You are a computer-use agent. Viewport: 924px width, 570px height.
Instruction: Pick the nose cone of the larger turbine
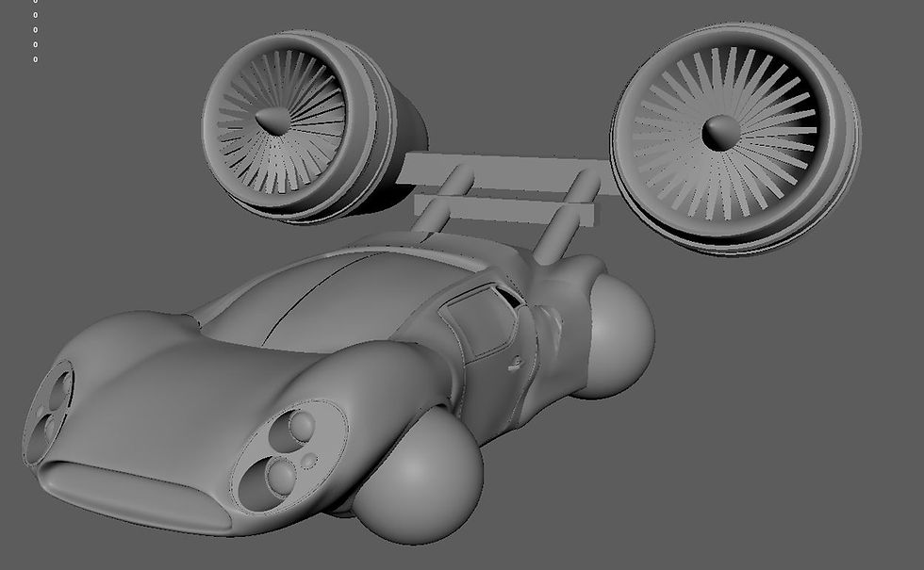[x=720, y=133]
